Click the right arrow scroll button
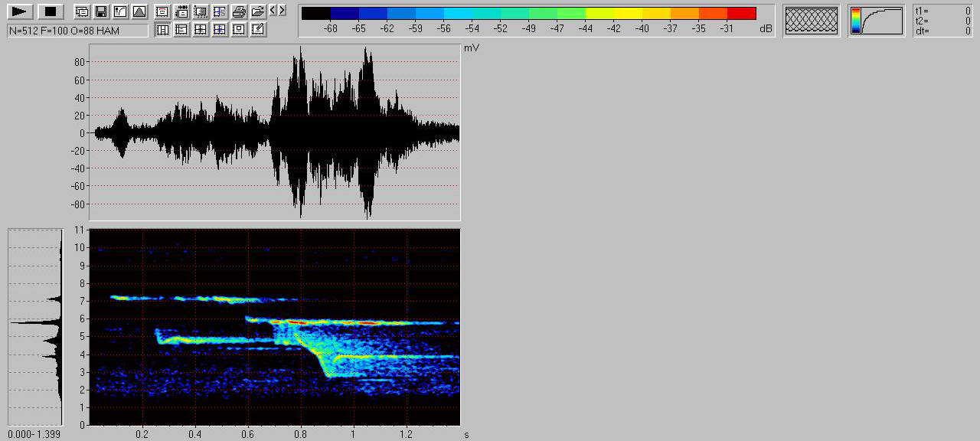980x441 pixels. (283, 10)
